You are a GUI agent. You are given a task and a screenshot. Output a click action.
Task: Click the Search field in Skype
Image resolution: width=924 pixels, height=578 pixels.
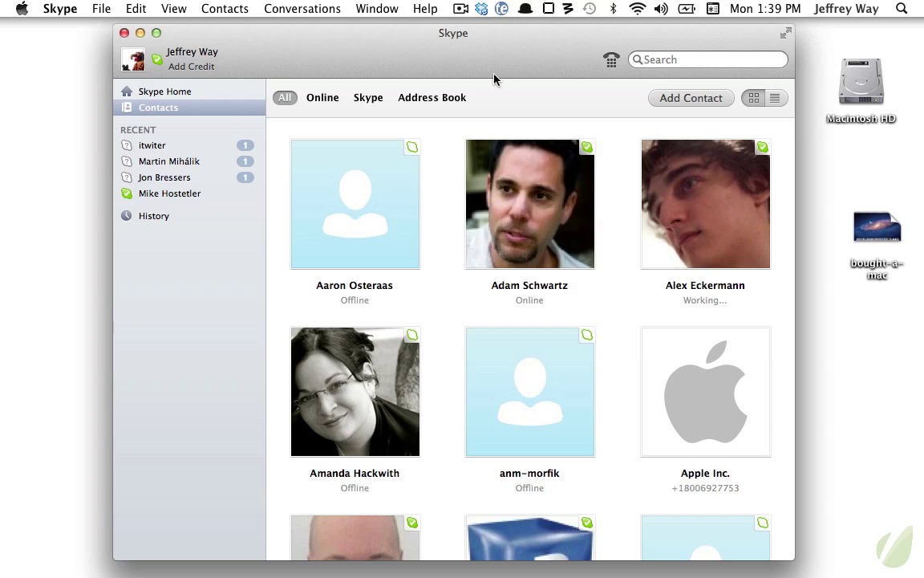pos(707,59)
